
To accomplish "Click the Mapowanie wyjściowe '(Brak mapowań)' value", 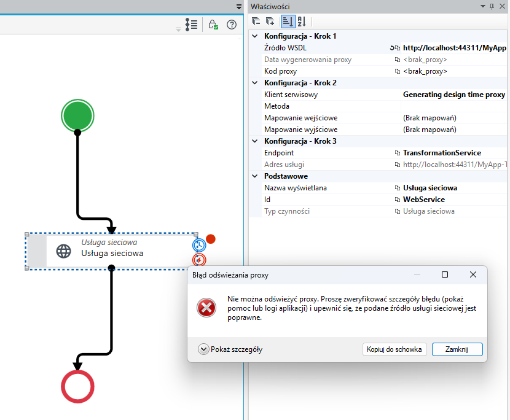I will click(x=430, y=130).
